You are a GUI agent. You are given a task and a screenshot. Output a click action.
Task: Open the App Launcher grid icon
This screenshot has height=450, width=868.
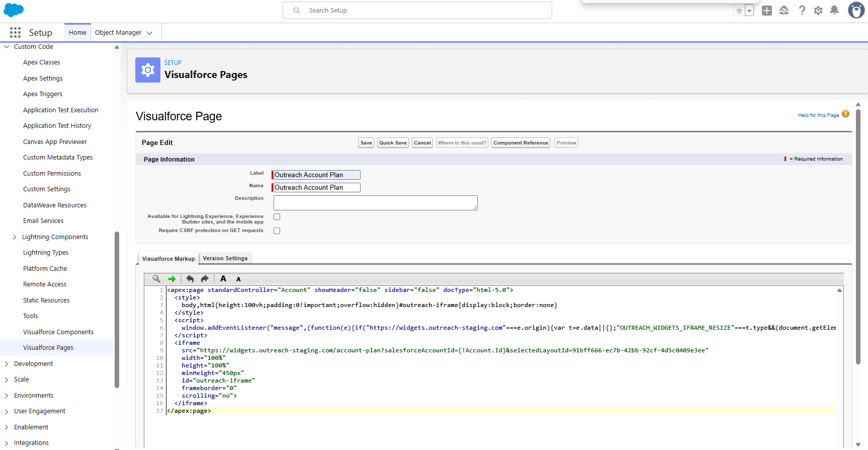[15, 33]
